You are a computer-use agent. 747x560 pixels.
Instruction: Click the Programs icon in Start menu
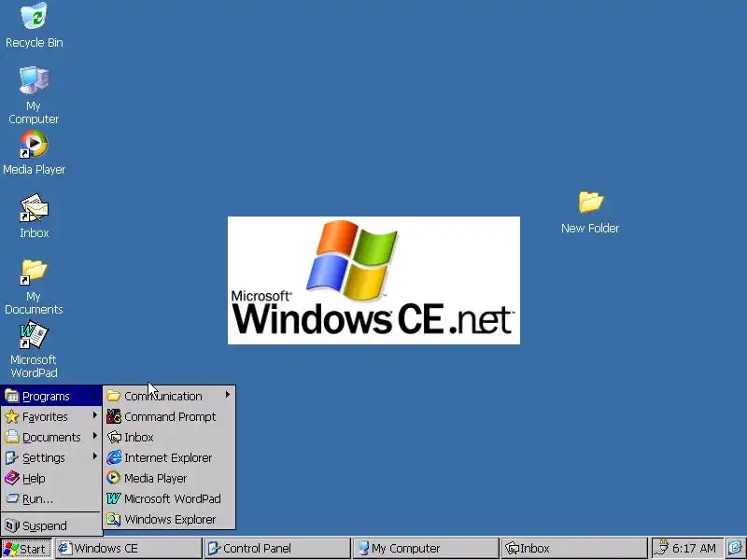pos(12,396)
